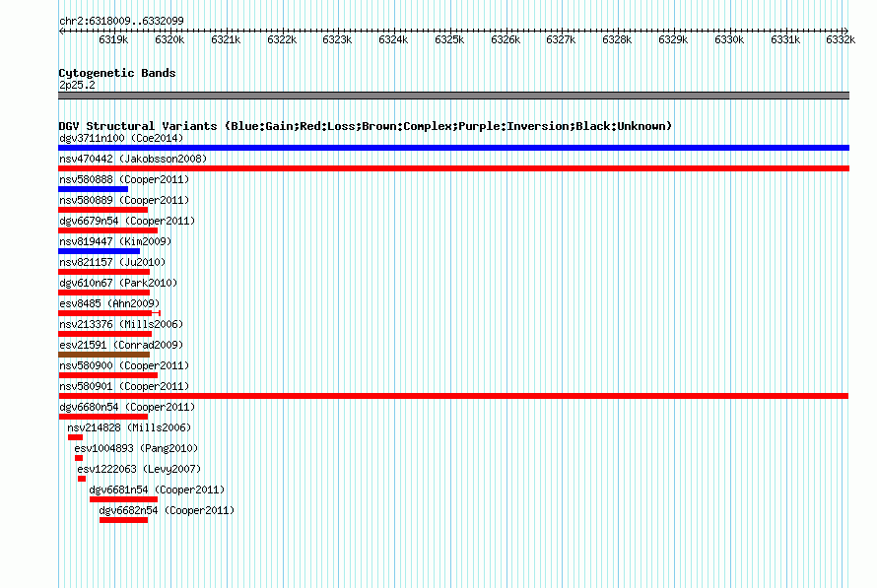Select the red nsv580889 loss bar
Viewport: 877px width, 588px height.
click(102, 210)
